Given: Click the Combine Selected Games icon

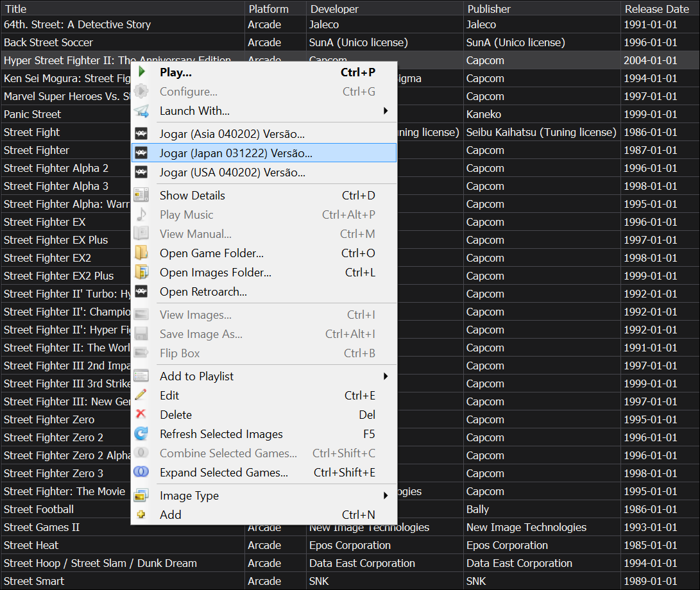Looking at the screenshot, I should point(141,453).
